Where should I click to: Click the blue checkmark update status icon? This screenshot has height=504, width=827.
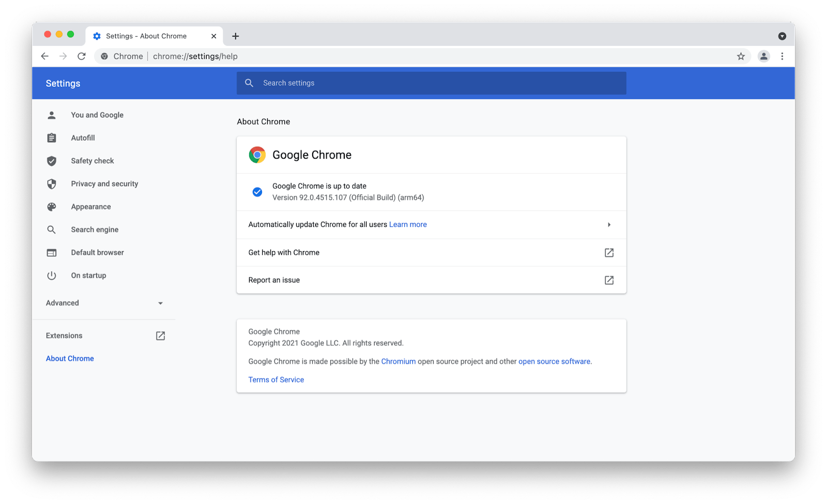click(257, 192)
